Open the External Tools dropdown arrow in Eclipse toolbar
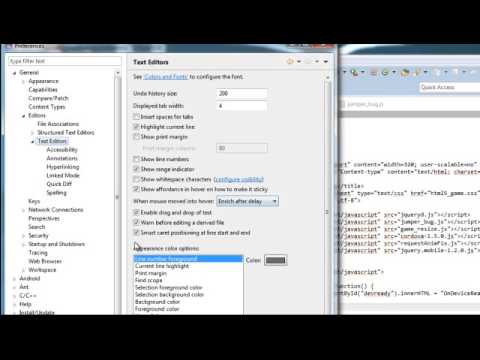This screenshot has height=360, width=480. (362, 72)
